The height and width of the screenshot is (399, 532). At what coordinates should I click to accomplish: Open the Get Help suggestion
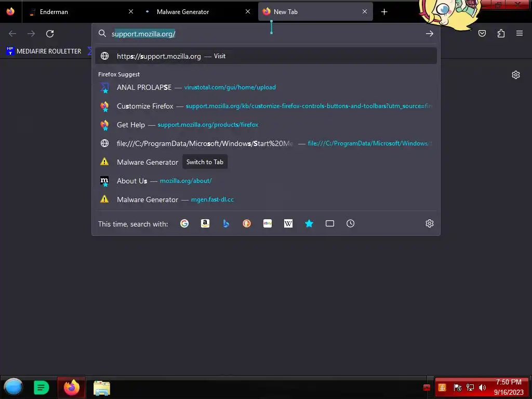(266, 125)
